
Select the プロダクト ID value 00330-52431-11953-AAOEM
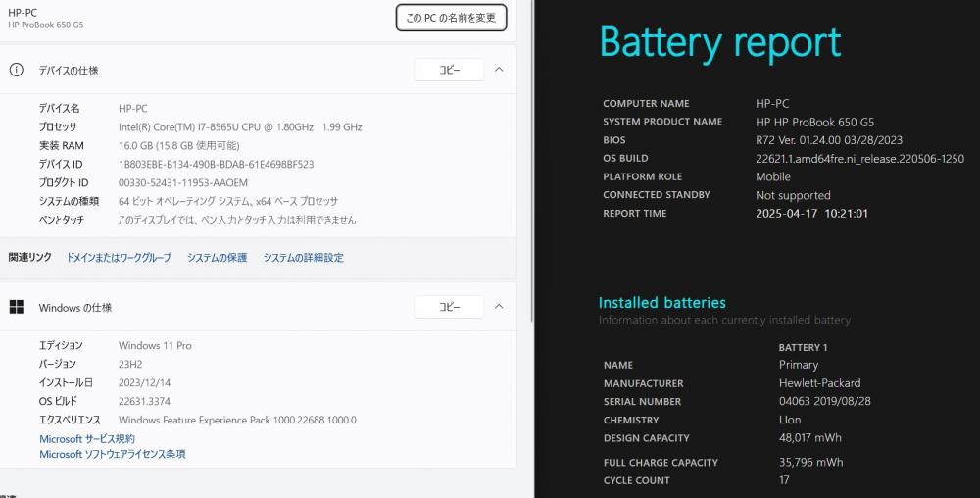click(183, 183)
